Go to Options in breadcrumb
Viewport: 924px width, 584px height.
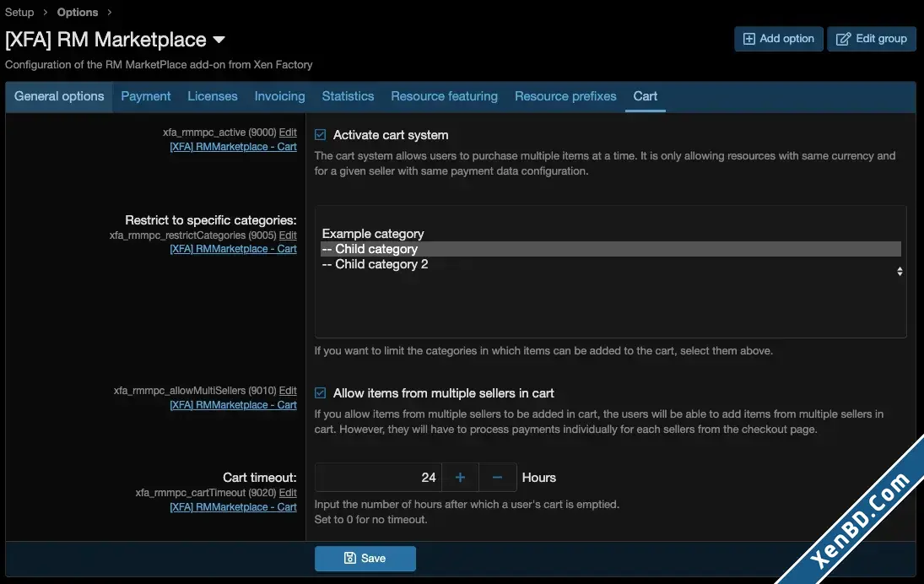pos(77,13)
